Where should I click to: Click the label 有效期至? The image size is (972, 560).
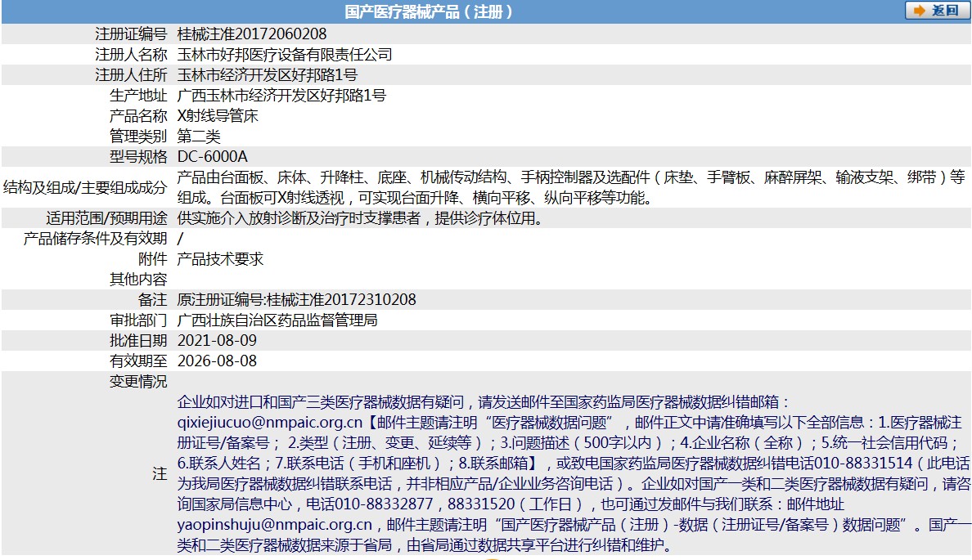(x=138, y=361)
